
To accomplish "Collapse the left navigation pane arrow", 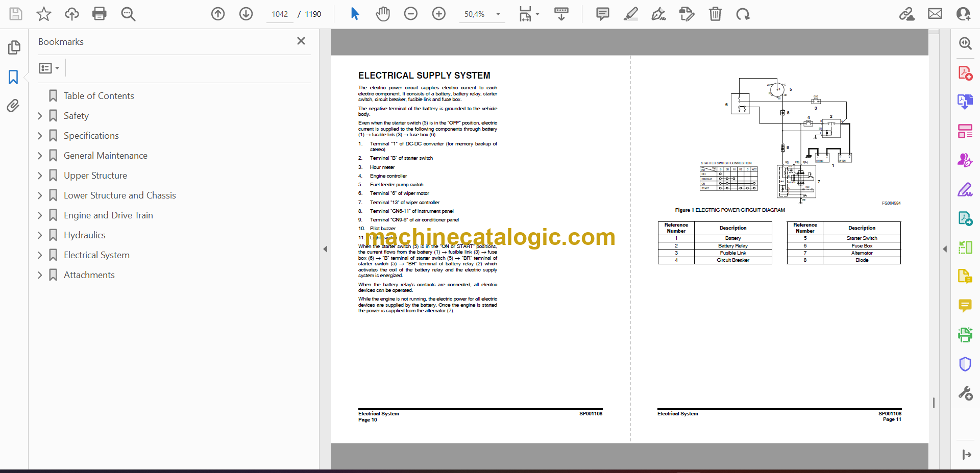I will pyautogui.click(x=325, y=249).
